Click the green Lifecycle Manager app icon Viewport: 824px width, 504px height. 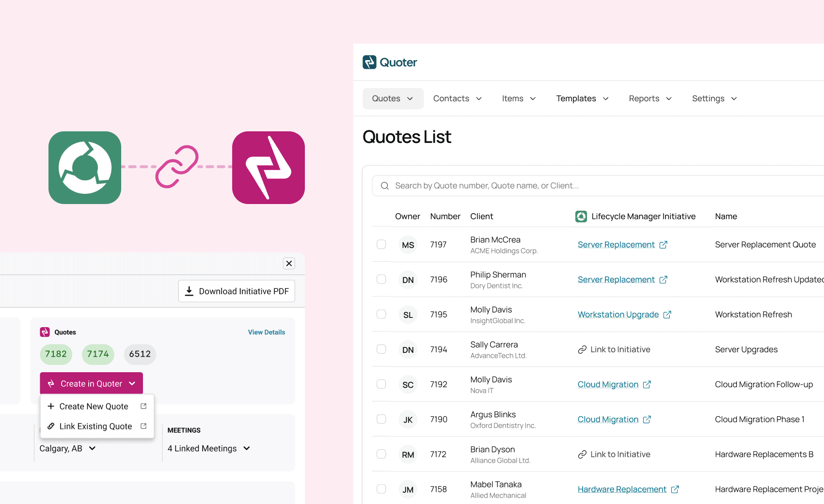[x=85, y=168]
